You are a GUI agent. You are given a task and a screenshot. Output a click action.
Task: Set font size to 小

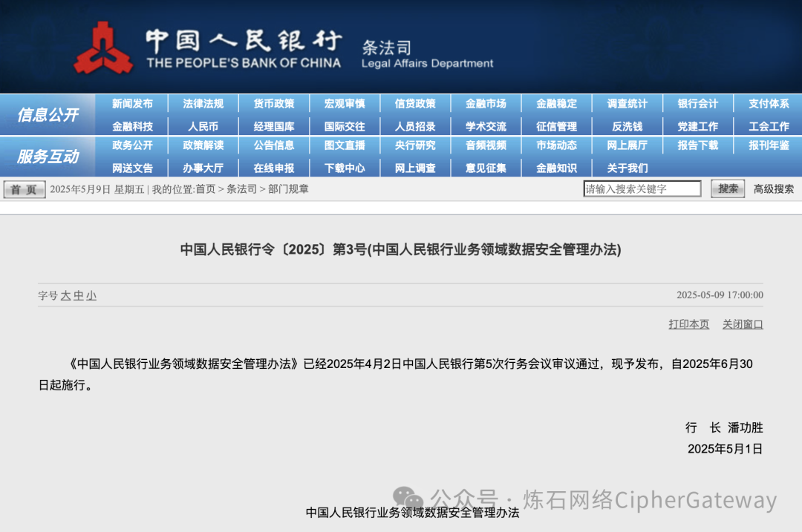(91, 295)
